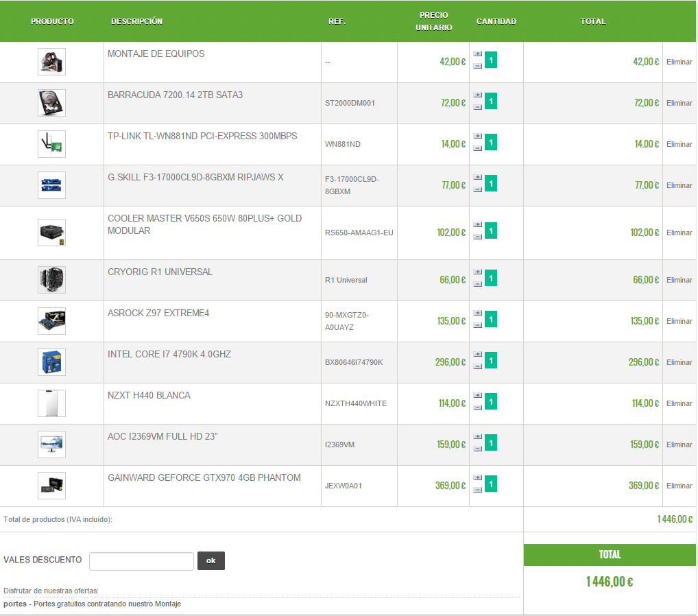
Task: Delete NZXT H440 BLANCA with Eliminar
Action: (x=679, y=403)
